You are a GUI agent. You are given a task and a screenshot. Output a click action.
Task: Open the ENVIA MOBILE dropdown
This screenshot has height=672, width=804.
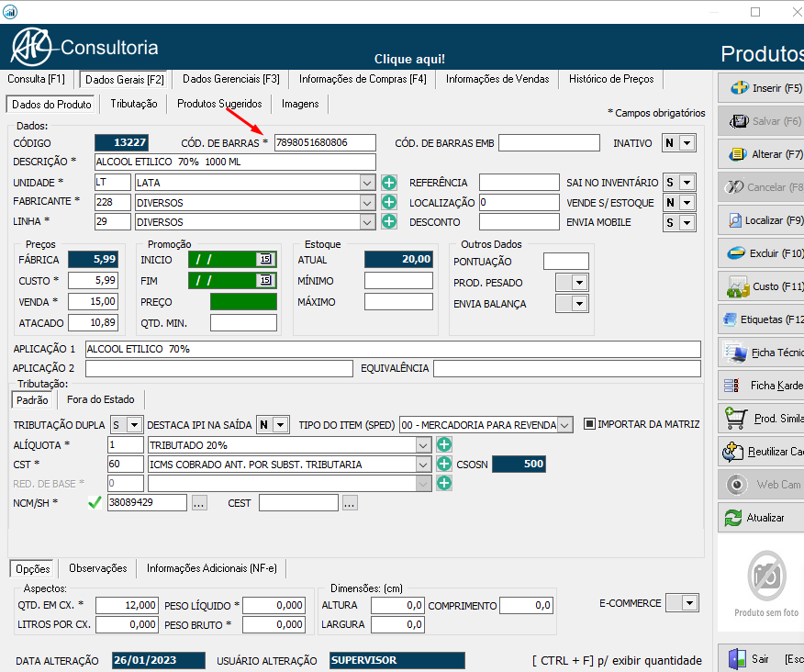687,222
